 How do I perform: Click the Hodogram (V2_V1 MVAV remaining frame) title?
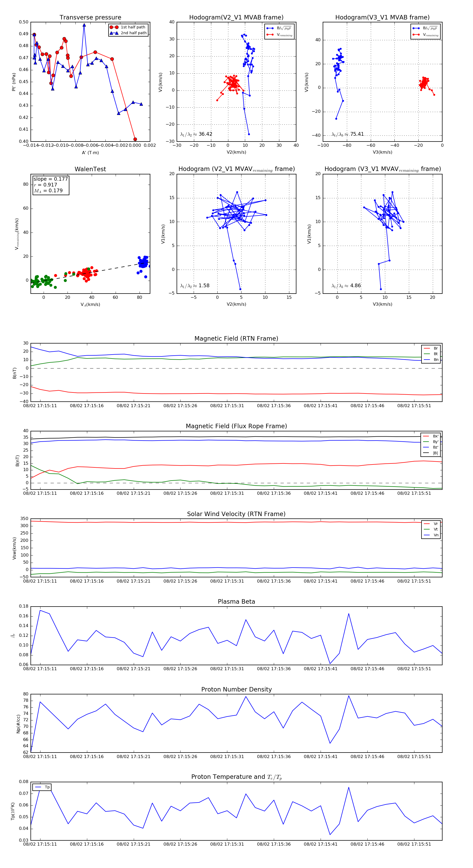(236, 169)
